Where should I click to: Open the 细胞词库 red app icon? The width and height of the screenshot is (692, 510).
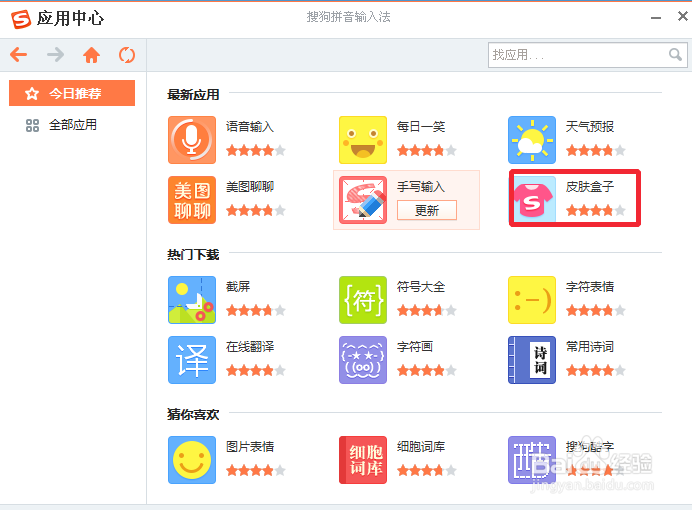pyautogui.click(x=363, y=460)
